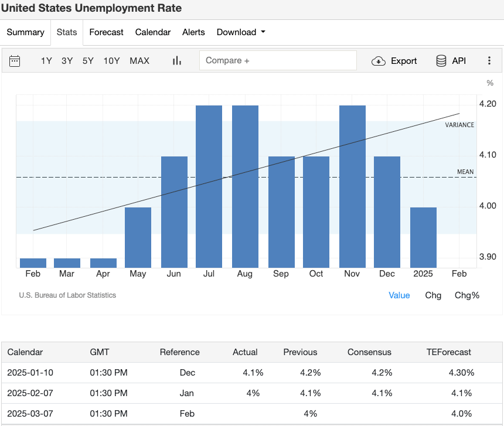The height and width of the screenshot is (426, 504).
Task: Switch chart to 10Y range
Action: pos(111,60)
